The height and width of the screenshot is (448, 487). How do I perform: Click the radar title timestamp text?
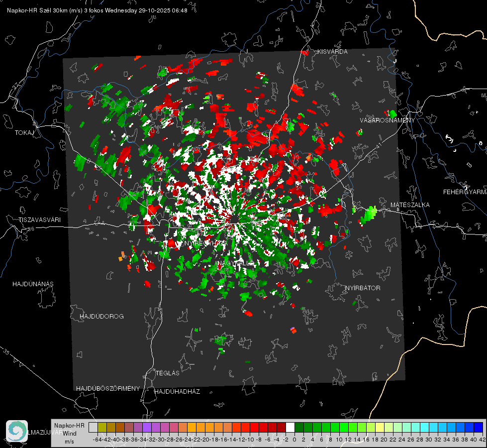[97, 10]
